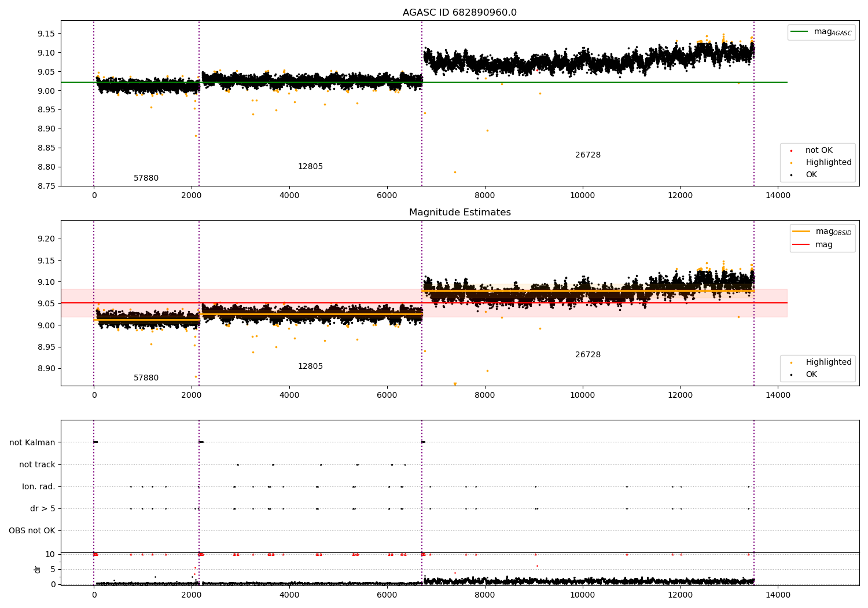
Task: Click the green line sample in the mag AGASC legend
Action: (x=799, y=32)
